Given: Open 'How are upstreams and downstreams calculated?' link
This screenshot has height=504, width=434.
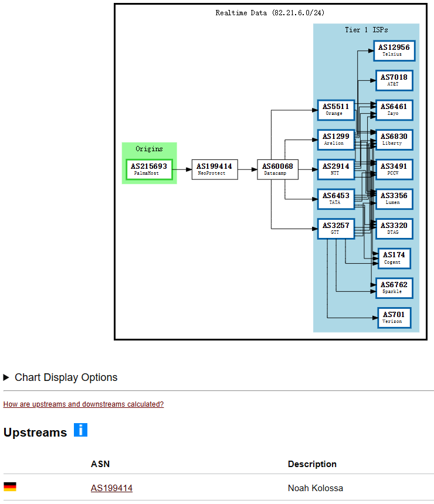Looking at the screenshot, I should pyautogui.click(x=83, y=404).
